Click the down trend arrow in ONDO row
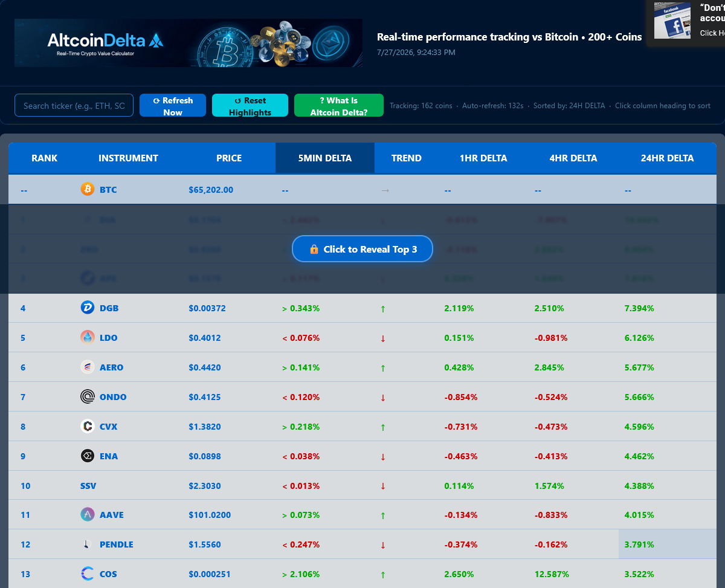This screenshot has width=725, height=588. 383,398
